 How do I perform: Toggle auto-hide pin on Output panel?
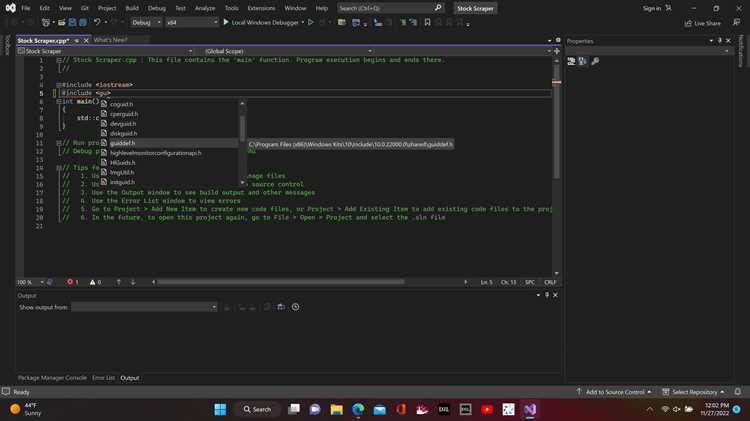547,295
